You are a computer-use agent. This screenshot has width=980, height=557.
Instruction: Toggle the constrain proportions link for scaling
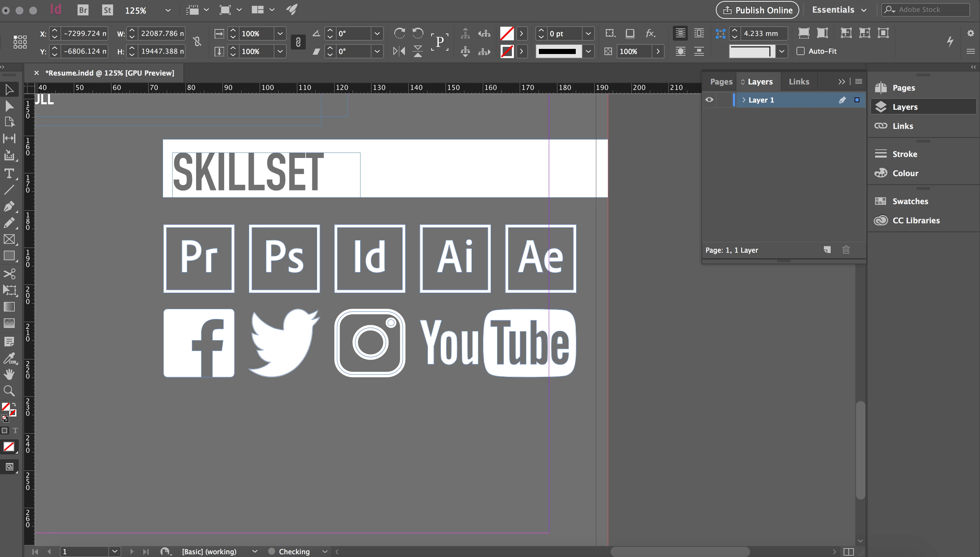pyautogui.click(x=298, y=42)
